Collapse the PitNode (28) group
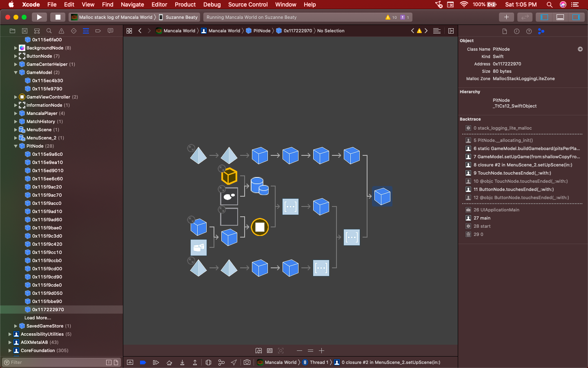588x368 pixels. coord(16,146)
